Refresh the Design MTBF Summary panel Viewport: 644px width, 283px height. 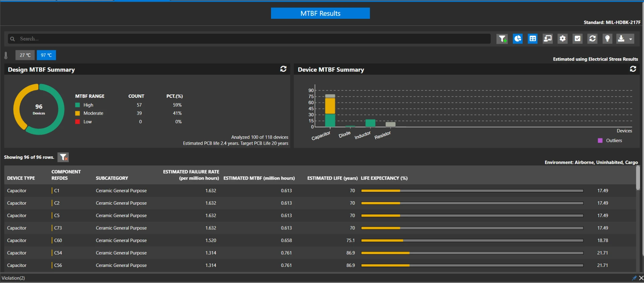[x=283, y=69]
